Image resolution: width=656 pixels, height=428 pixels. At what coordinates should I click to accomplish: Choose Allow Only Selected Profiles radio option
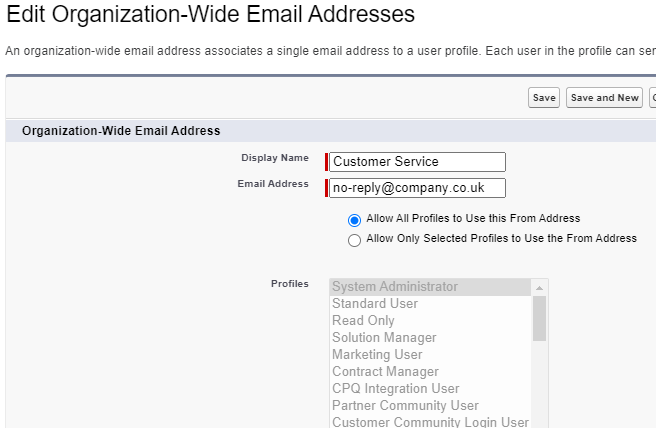coord(354,240)
